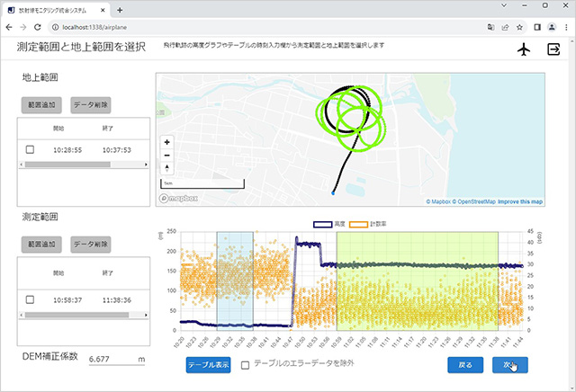Reset map bearing with compass button

click(x=166, y=168)
